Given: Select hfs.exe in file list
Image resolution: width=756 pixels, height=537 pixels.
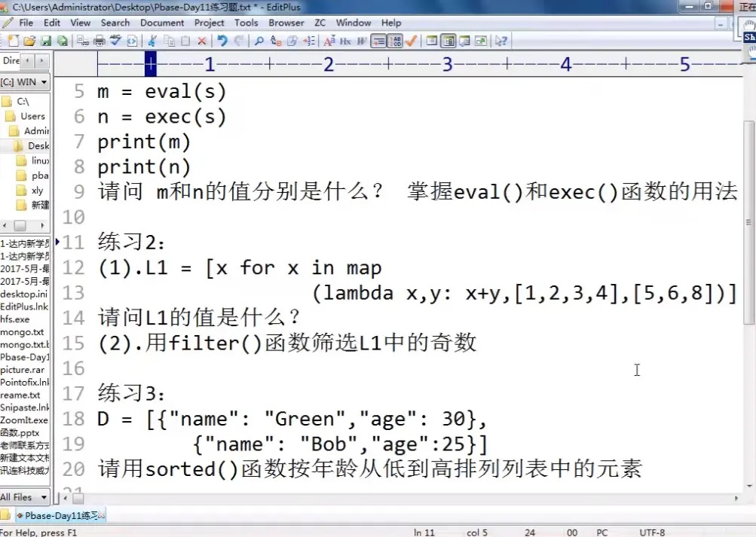Looking at the screenshot, I should pos(15,319).
